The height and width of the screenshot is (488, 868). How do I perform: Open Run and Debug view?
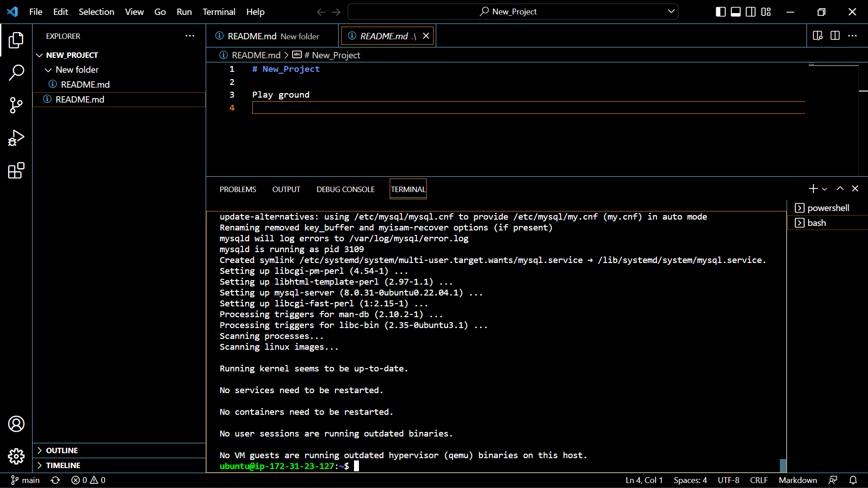(x=16, y=138)
